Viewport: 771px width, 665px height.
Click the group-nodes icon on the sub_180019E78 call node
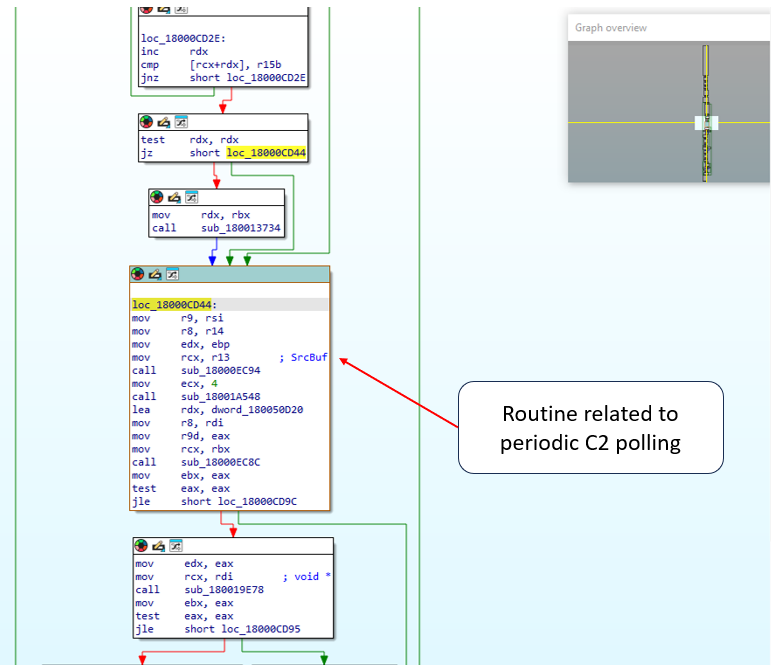pyautogui.click(x=176, y=545)
